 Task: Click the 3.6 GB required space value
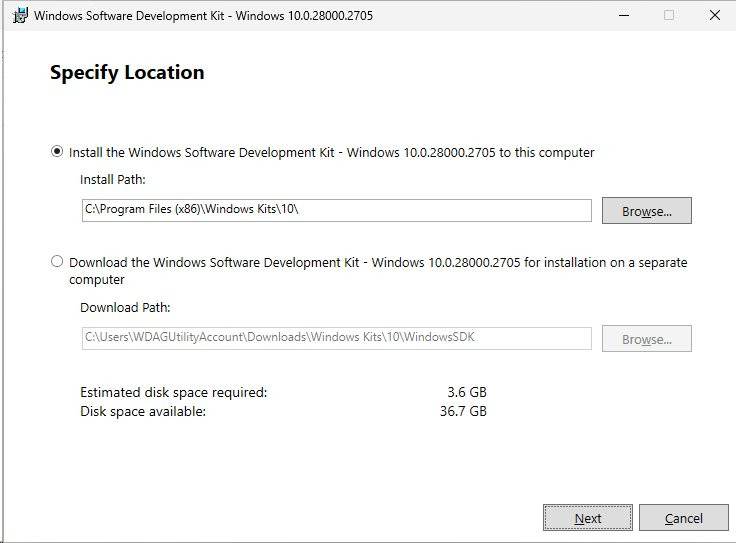[467, 392]
